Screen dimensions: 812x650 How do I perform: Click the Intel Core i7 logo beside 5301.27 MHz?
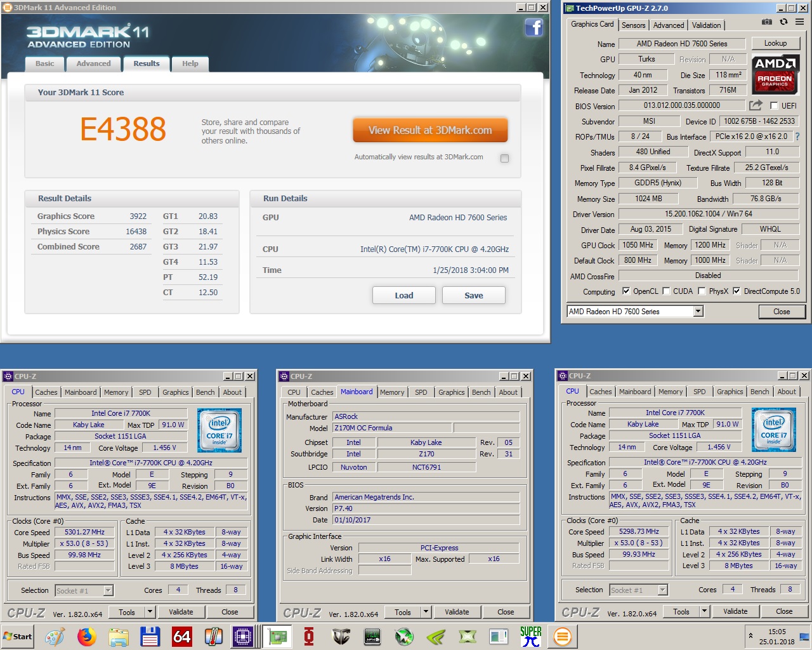tap(219, 430)
